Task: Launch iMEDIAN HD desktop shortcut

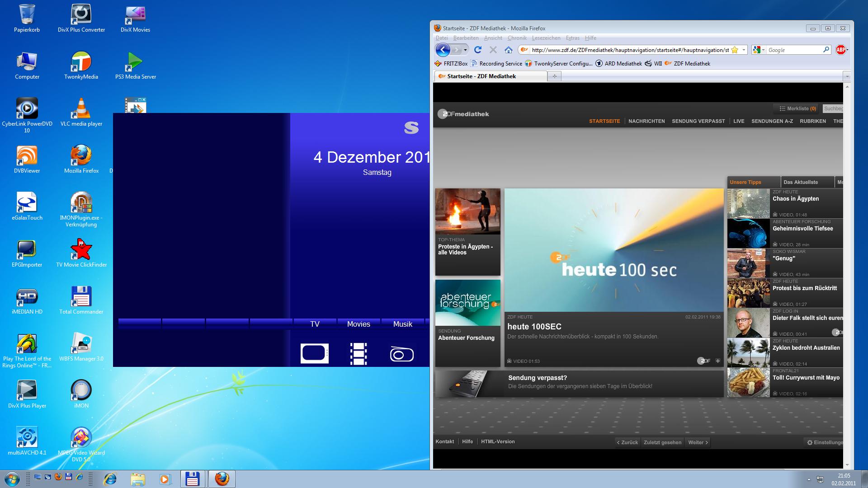Action: click(x=27, y=300)
